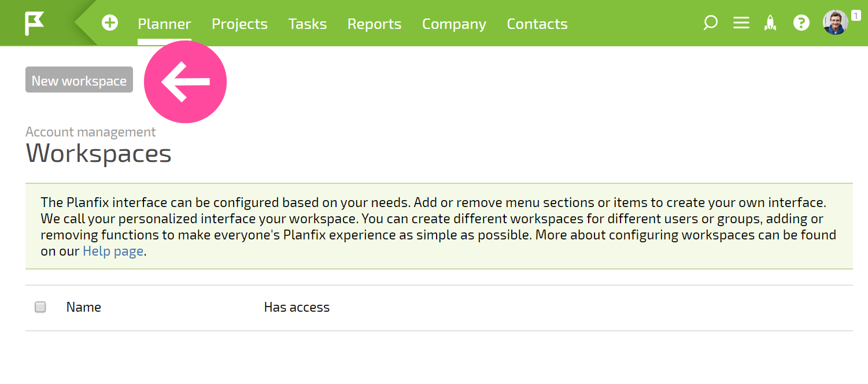
Task: Open help via question mark icon
Action: pos(801,23)
